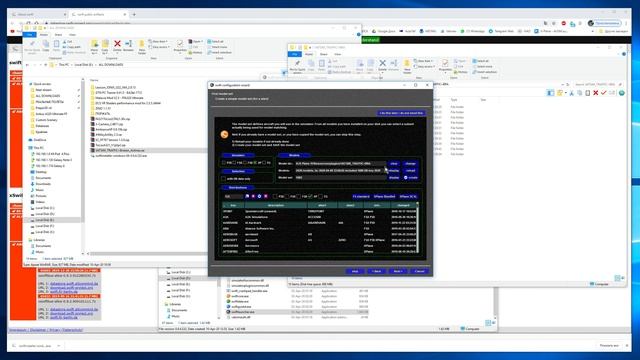The height and width of the screenshot is (360, 640).
Task: Click 'I do this later' skip button
Action: click(x=401, y=113)
